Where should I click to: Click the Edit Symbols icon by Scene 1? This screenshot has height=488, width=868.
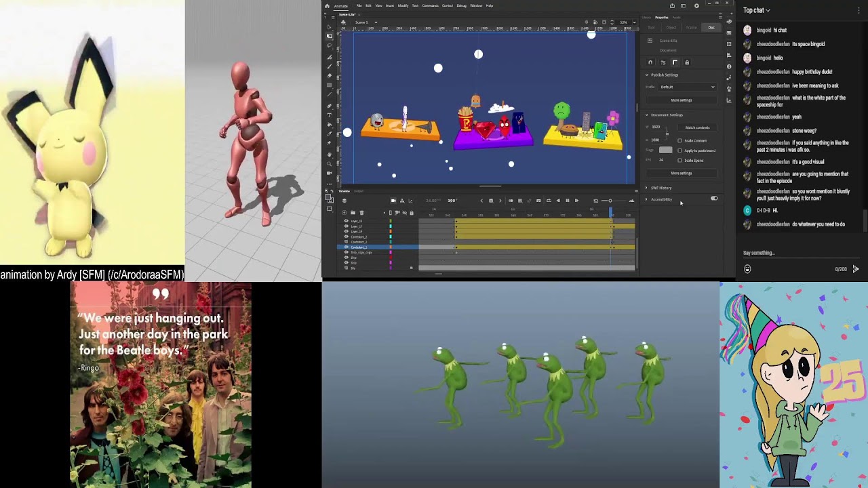tap(343, 22)
